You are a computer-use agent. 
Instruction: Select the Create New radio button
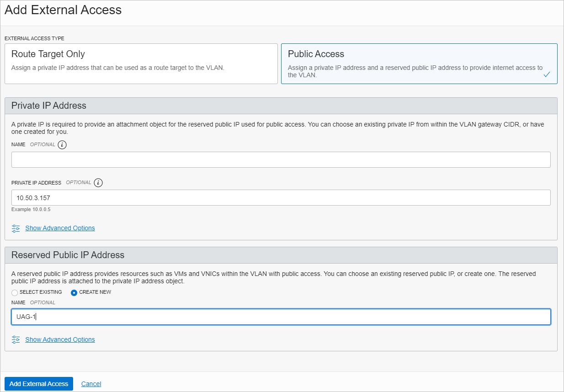coord(74,292)
